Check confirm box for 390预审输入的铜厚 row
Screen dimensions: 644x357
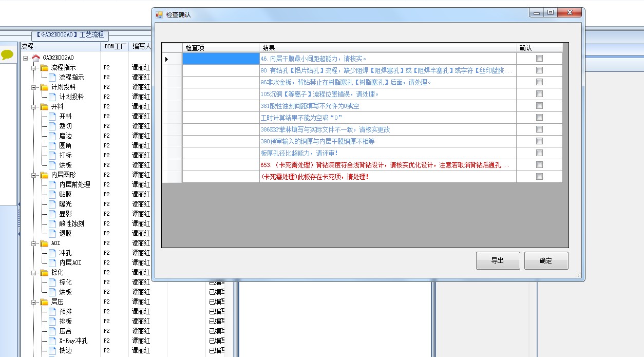click(x=539, y=141)
